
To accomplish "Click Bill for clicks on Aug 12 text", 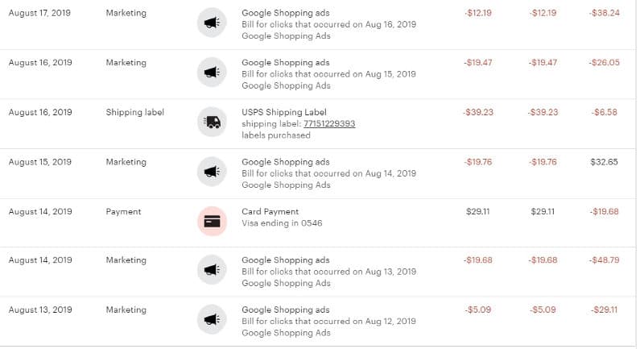I will pos(329,322).
